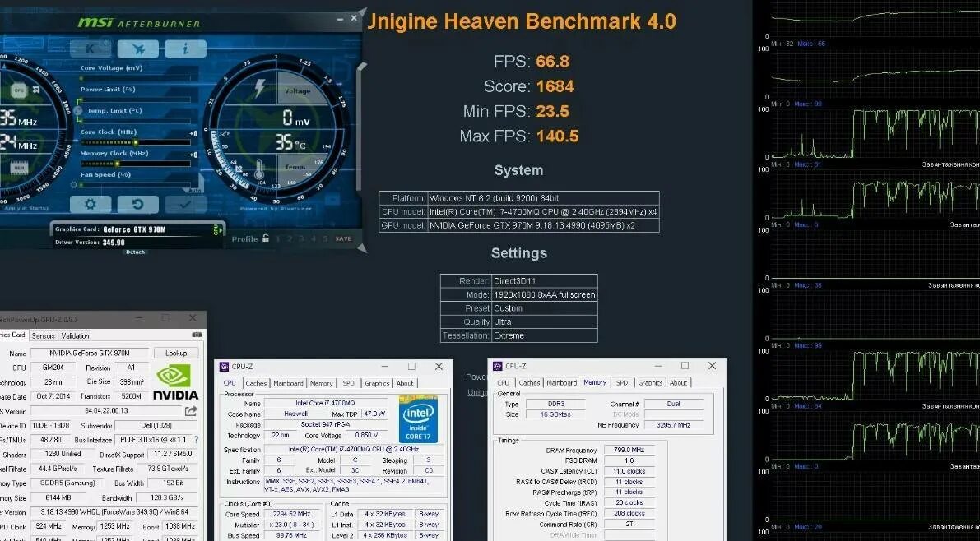Click the Tessellation setting value Extreme
The image size is (980, 541).
(x=509, y=335)
